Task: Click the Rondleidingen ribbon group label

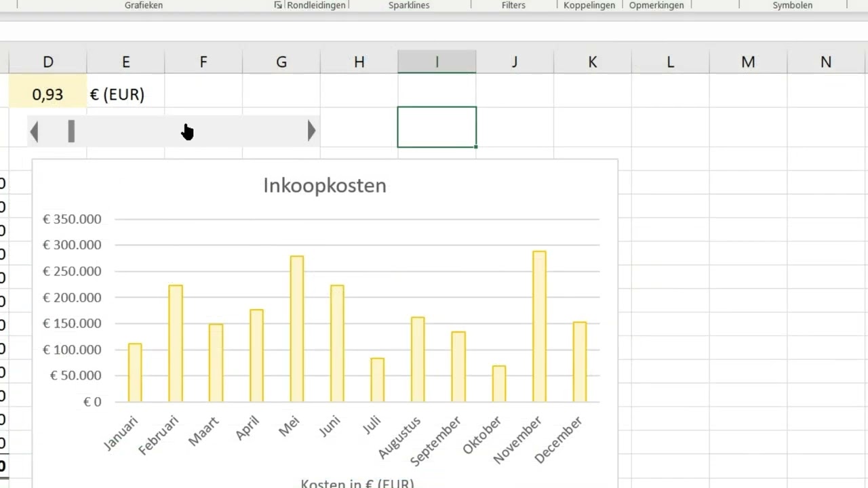Action: pyautogui.click(x=316, y=5)
